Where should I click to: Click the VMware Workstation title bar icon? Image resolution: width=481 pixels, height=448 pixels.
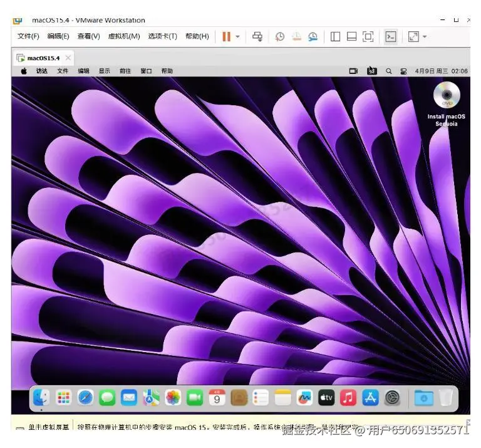(18, 21)
